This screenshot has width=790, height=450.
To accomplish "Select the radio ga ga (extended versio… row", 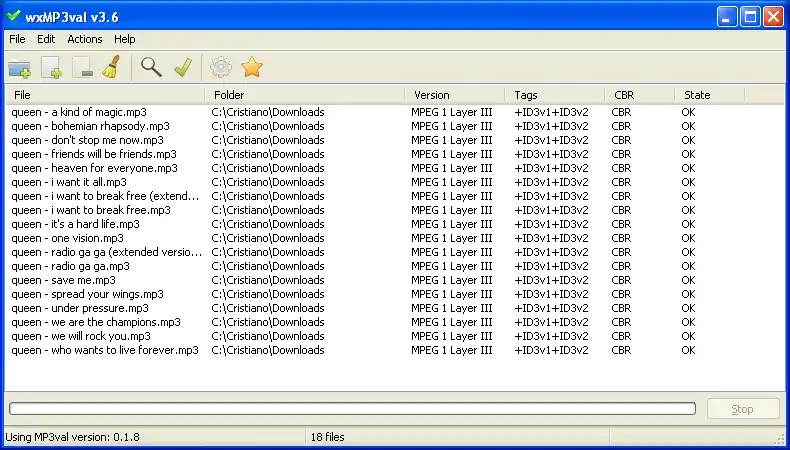I will [107, 252].
